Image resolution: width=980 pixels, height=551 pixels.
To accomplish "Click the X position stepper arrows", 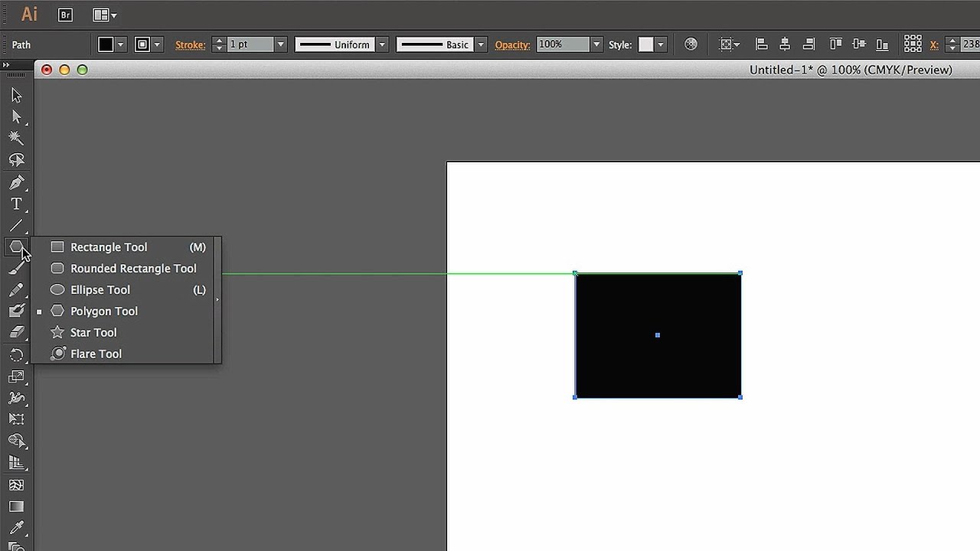I will tap(952, 44).
